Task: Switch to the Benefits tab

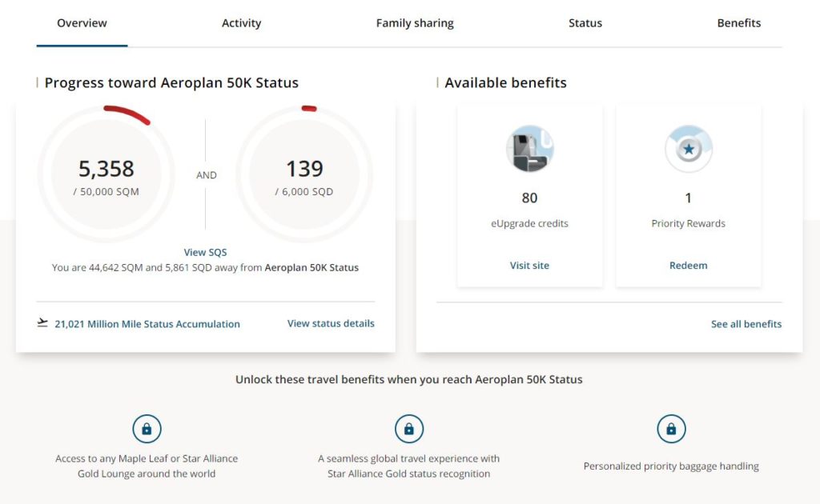Action: pos(738,22)
